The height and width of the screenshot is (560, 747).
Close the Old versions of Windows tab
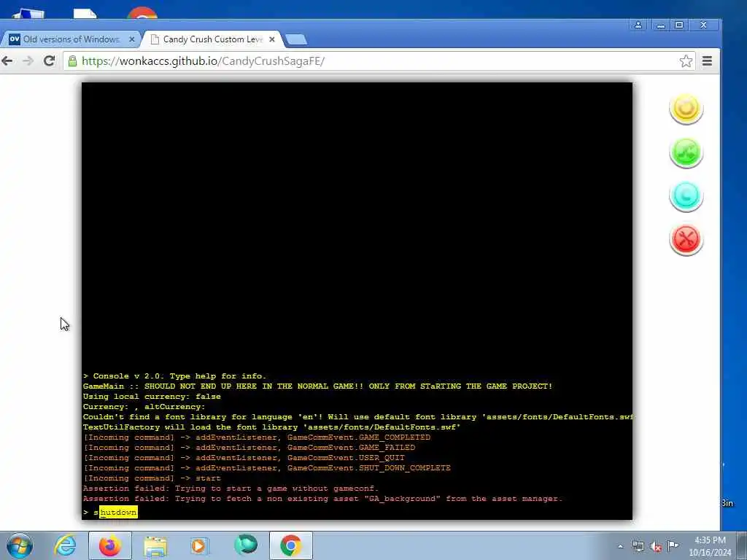coord(132,39)
